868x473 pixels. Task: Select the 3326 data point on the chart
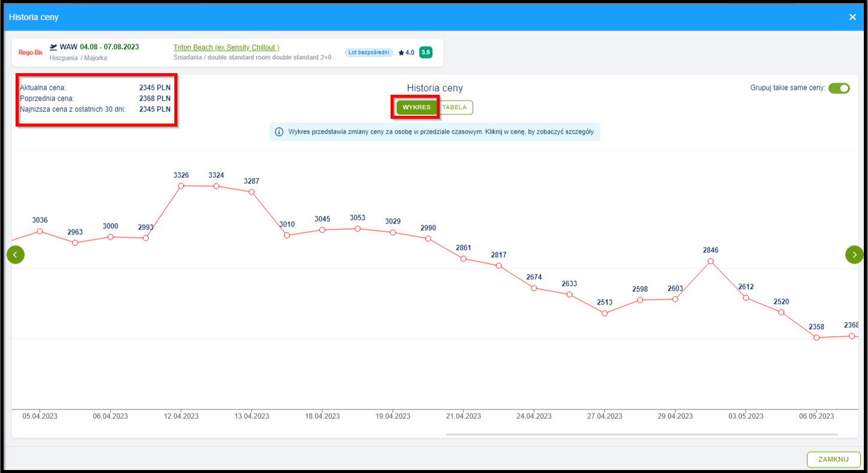(180, 186)
